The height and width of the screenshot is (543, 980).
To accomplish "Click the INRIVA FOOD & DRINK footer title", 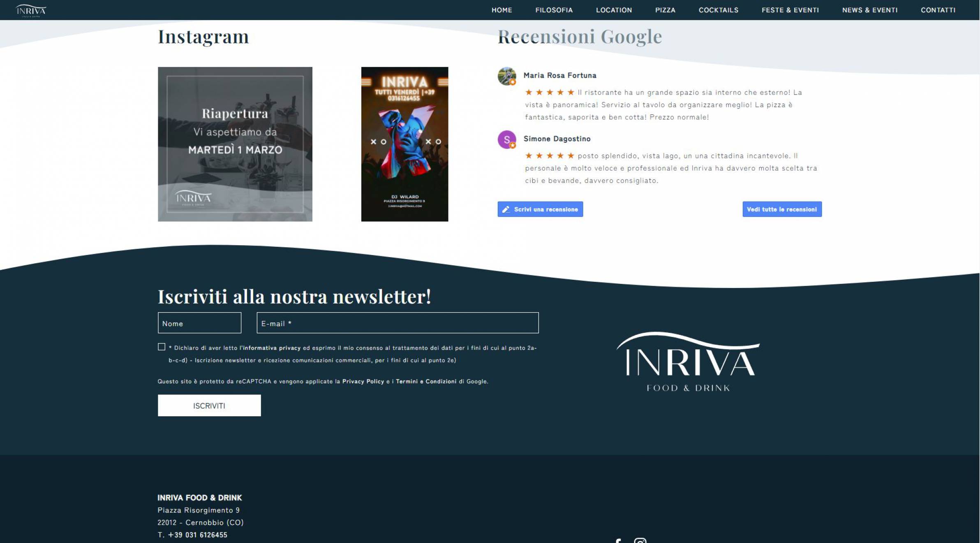I will 200,498.
